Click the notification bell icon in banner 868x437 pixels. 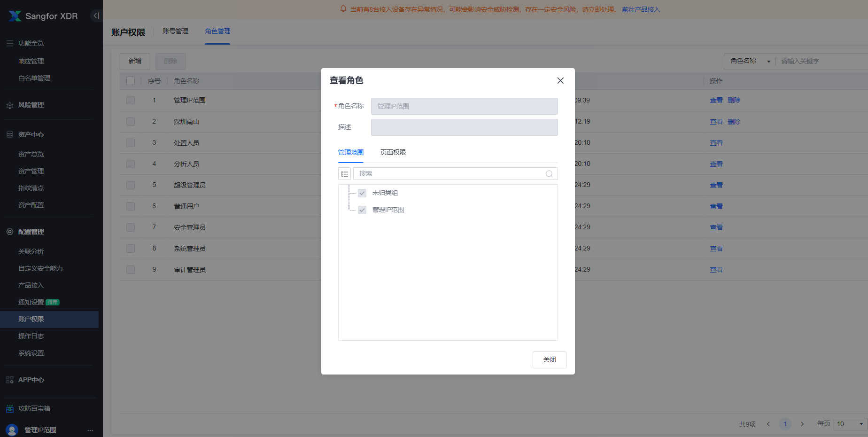coord(343,9)
